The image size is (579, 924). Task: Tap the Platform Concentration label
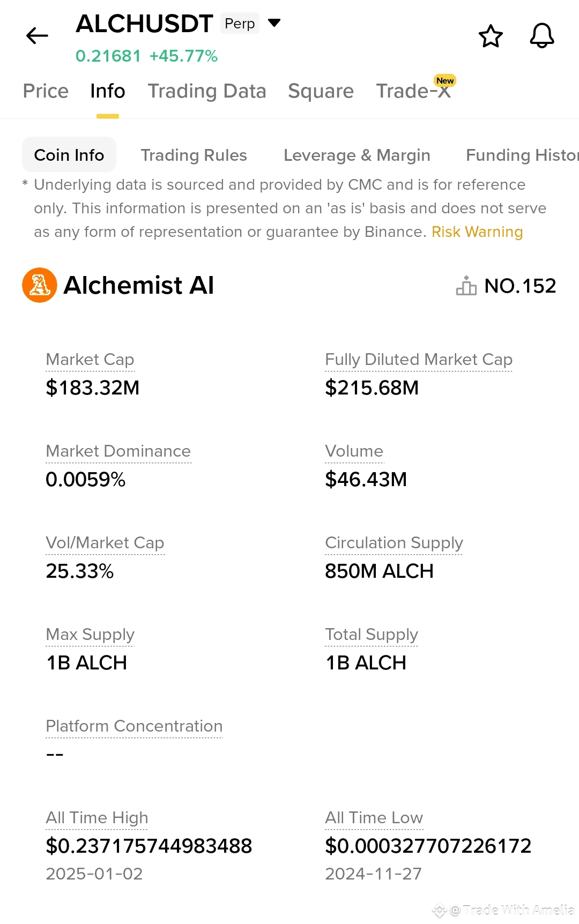[134, 726]
